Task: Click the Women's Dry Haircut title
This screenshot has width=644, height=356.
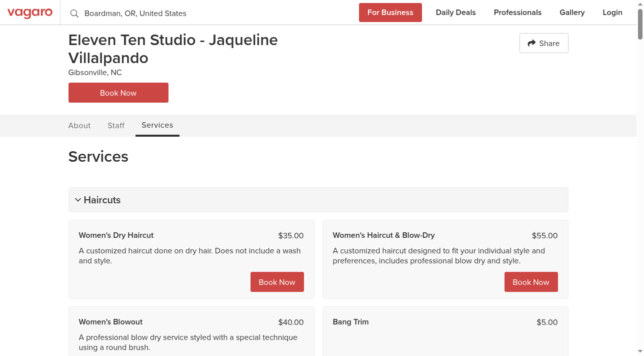Action: pyautogui.click(x=116, y=235)
